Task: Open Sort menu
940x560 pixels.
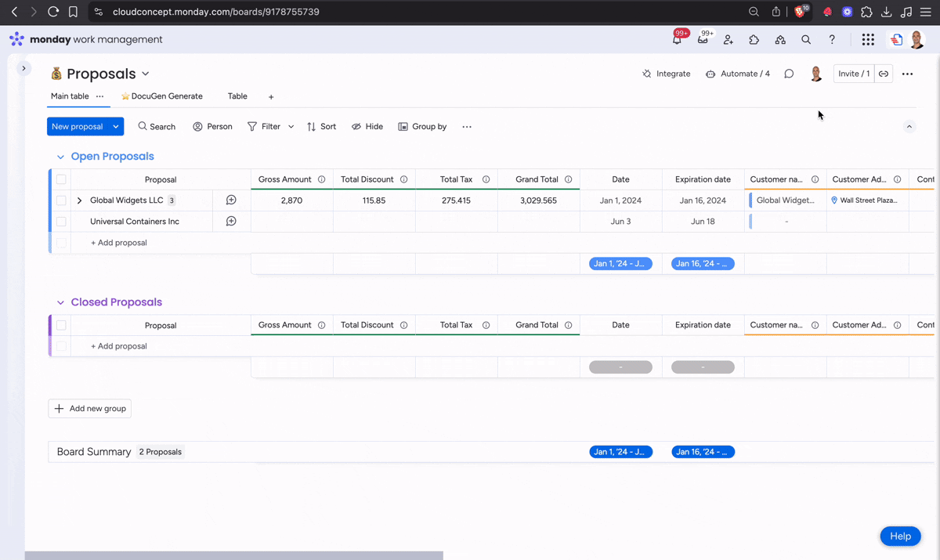Action: (x=321, y=127)
